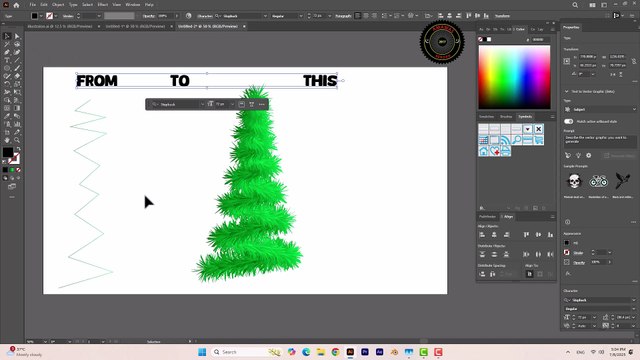
Task: Open font dropdown in floating text toolbar
Action: (x=202, y=104)
